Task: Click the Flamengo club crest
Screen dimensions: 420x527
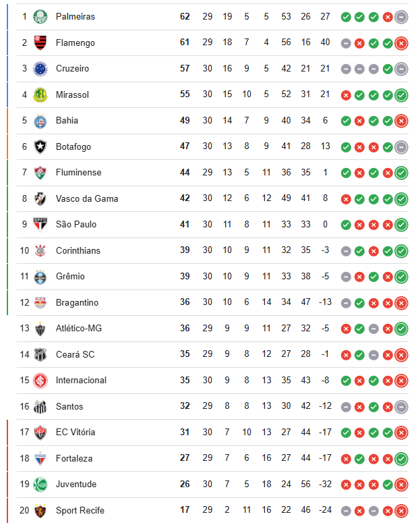Action: pyautogui.click(x=40, y=43)
